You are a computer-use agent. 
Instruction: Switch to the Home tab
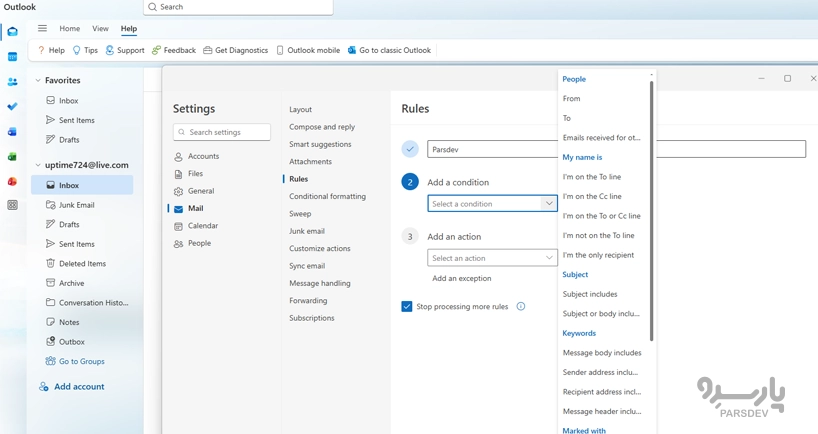pyautogui.click(x=69, y=29)
